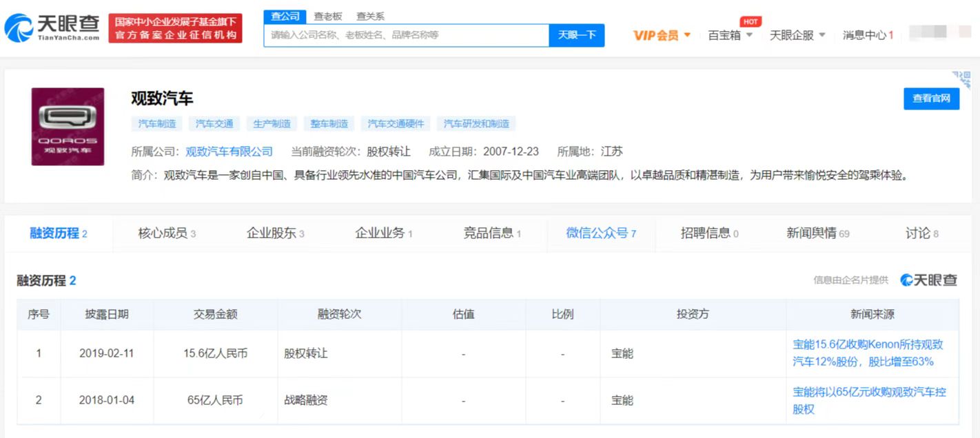Switch to the 新闻舆情 tab
This screenshot has height=438, width=980.
click(x=817, y=233)
